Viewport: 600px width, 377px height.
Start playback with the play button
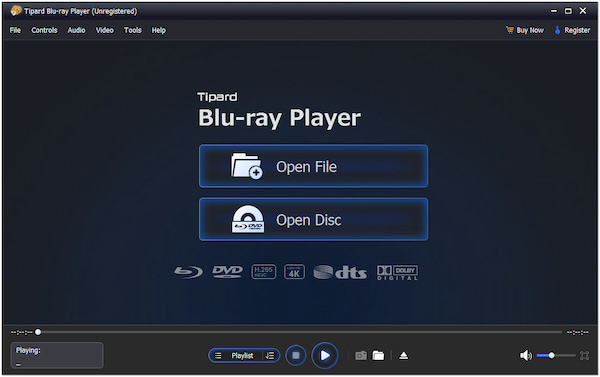324,356
